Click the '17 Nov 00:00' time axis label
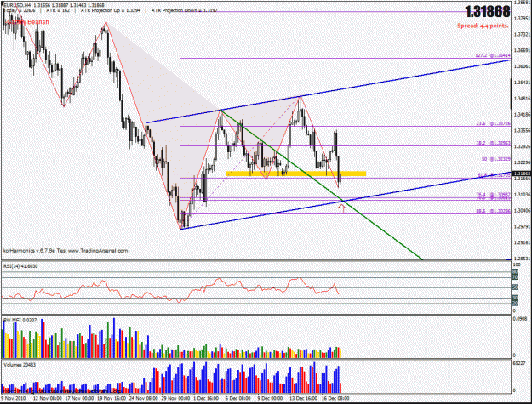This screenshot has width=532, height=404. 79,398
